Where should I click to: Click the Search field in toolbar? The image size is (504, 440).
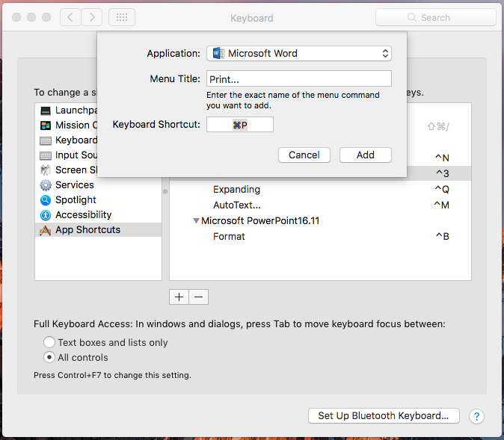[436, 17]
